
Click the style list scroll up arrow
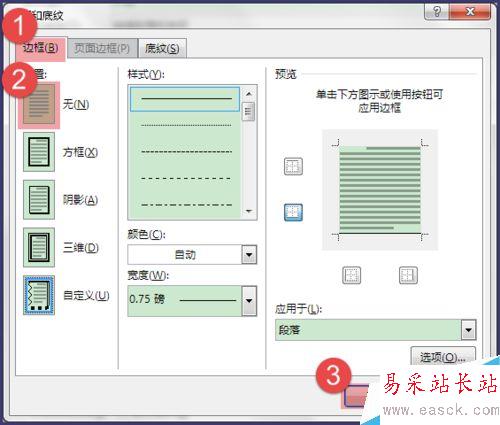click(x=249, y=94)
